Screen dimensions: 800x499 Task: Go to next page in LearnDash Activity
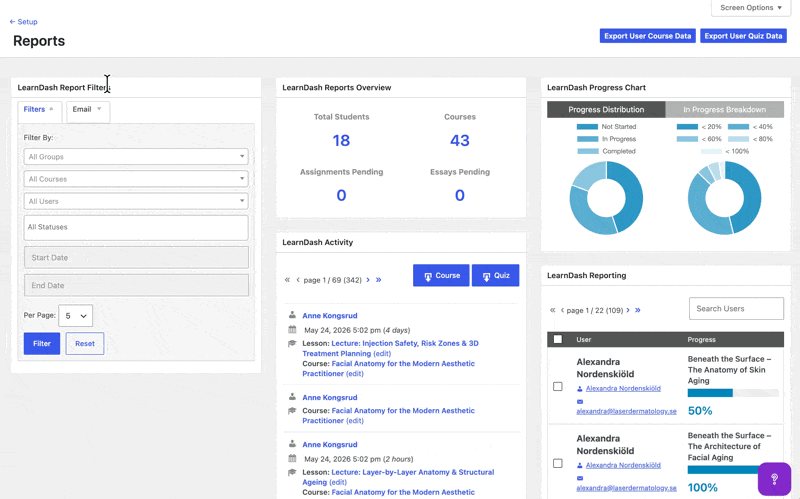coord(368,280)
